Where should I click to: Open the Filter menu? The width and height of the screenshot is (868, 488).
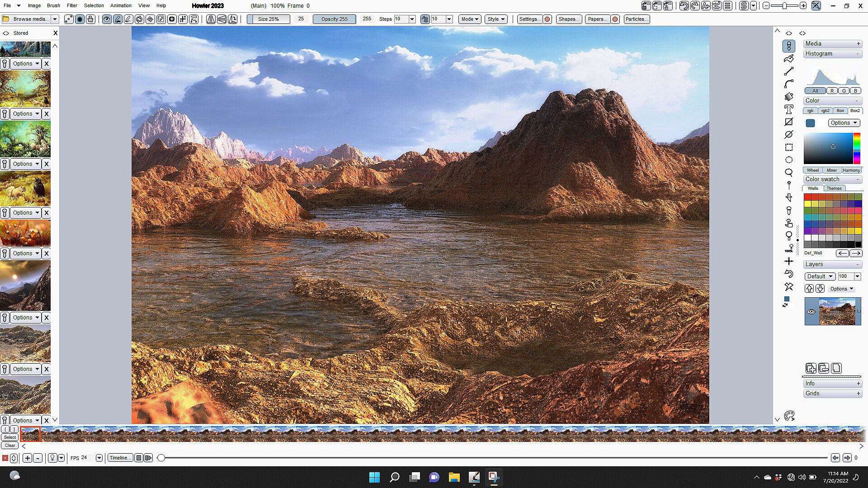point(72,5)
